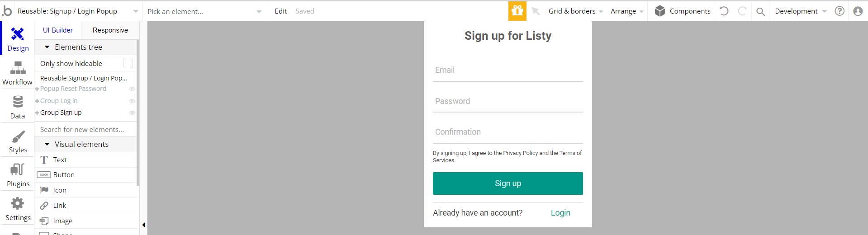The image size is (868, 235).
Task: Open the Styles brush icon
Action: [18, 136]
